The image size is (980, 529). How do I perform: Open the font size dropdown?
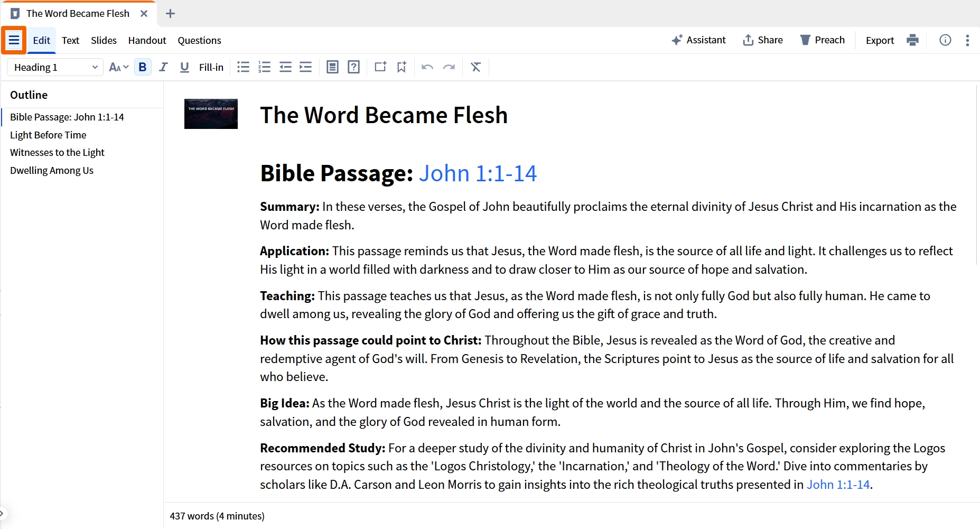[119, 67]
